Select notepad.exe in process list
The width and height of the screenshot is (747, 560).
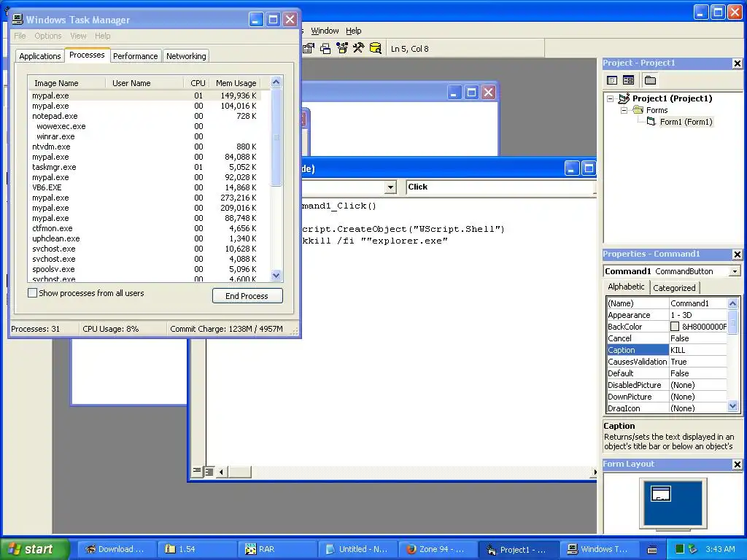point(144,116)
